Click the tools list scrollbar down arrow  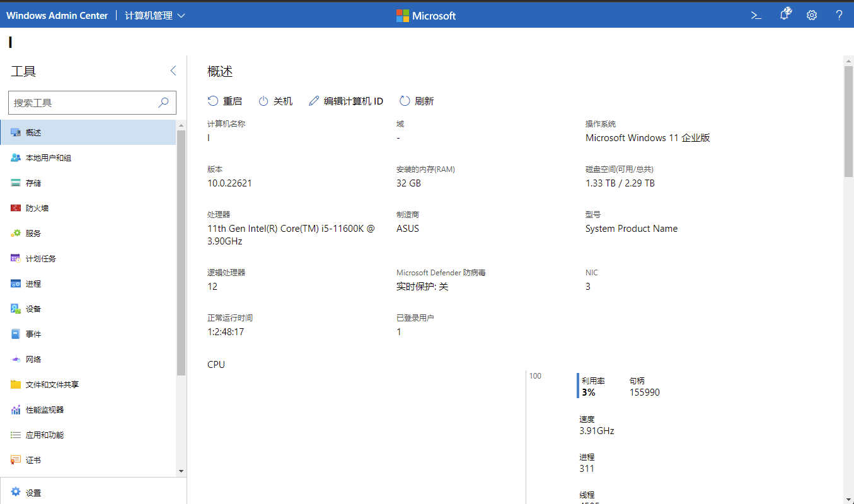pyautogui.click(x=182, y=471)
